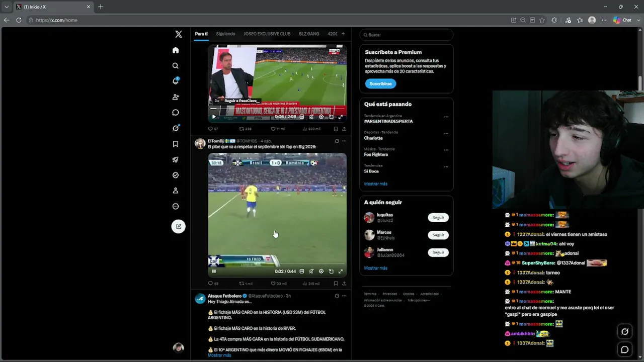Toggle picture-in-picture on the Brasil video

pos(331,271)
